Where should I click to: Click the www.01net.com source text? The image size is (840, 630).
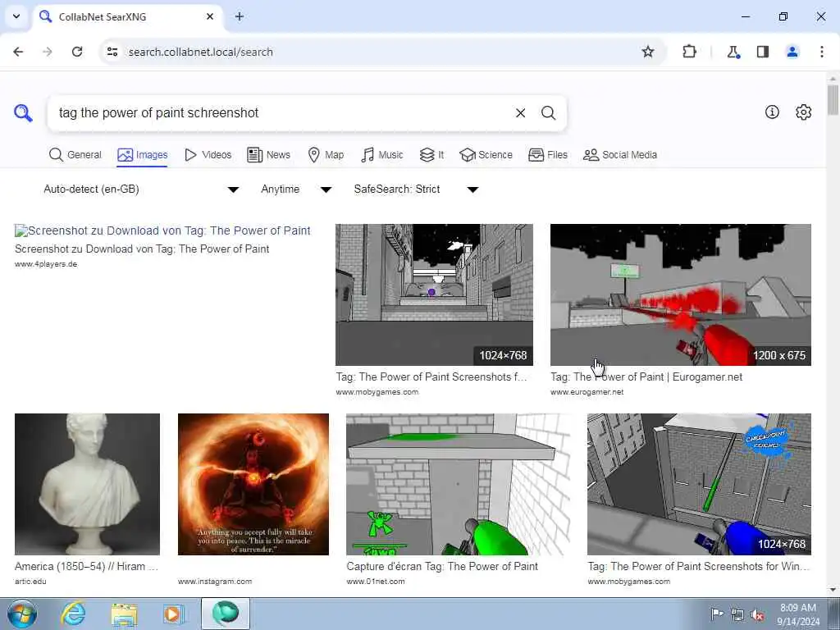tap(376, 582)
